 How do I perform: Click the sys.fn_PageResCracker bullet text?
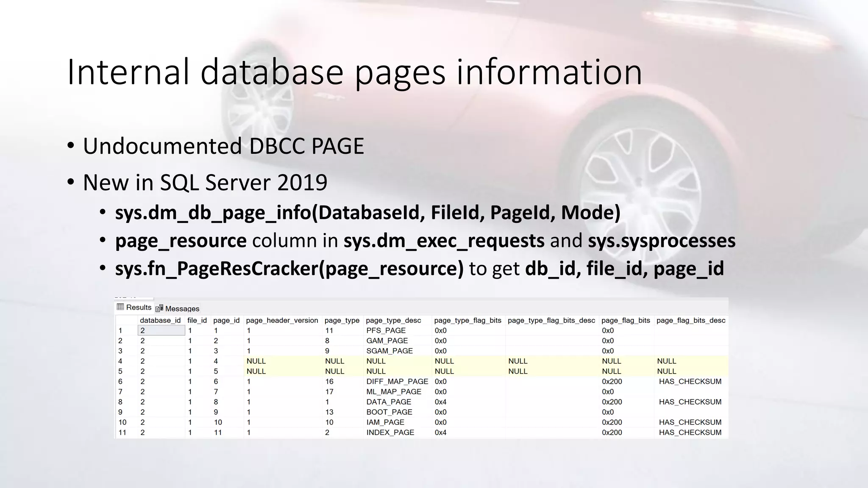click(289, 269)
